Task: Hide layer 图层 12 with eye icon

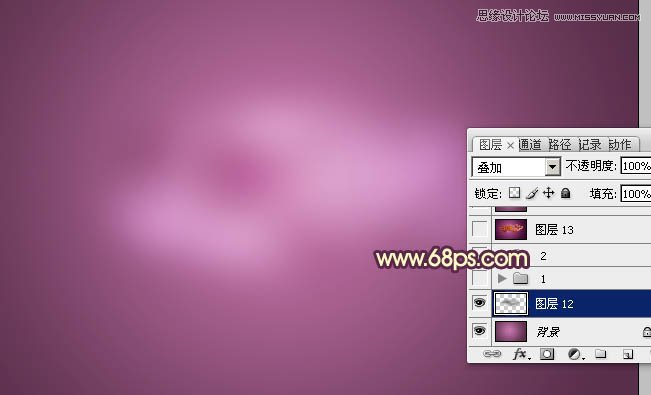Action: click(x=479, y=303)
